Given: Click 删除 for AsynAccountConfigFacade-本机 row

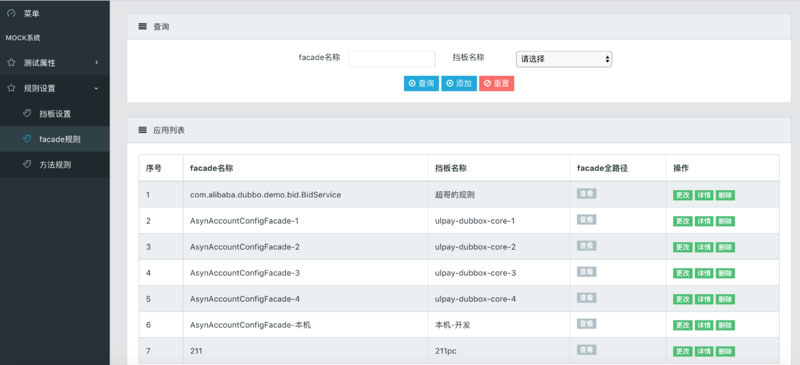Looking at the screenshot, I should pos(725,326).
